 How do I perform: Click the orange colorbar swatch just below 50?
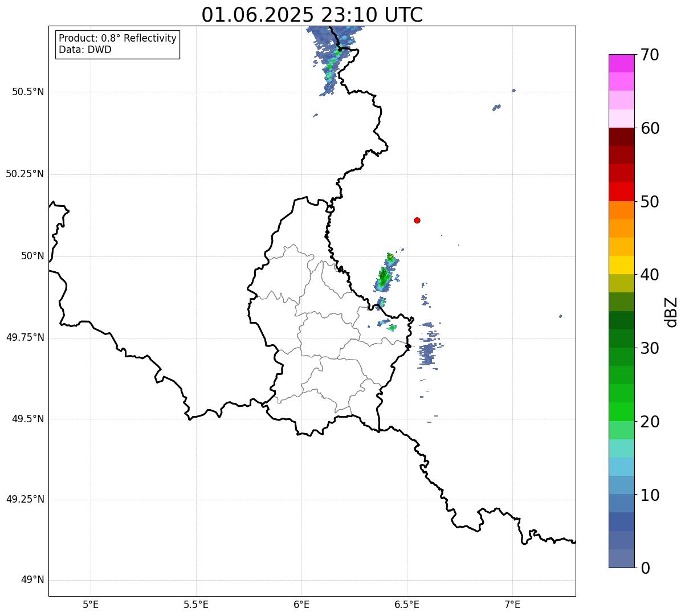point(621,210)
